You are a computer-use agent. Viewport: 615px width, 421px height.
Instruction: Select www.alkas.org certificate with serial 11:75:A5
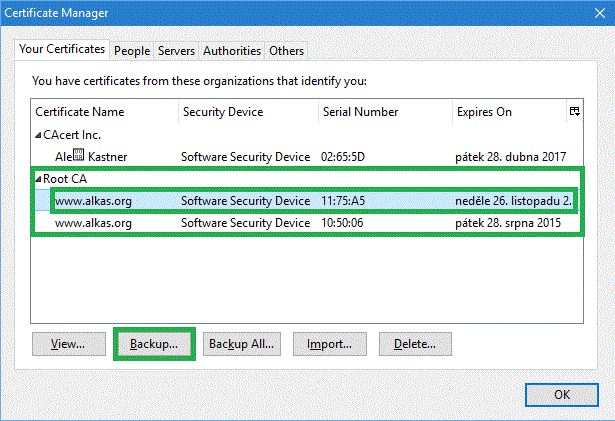click(x=93, y=201)
